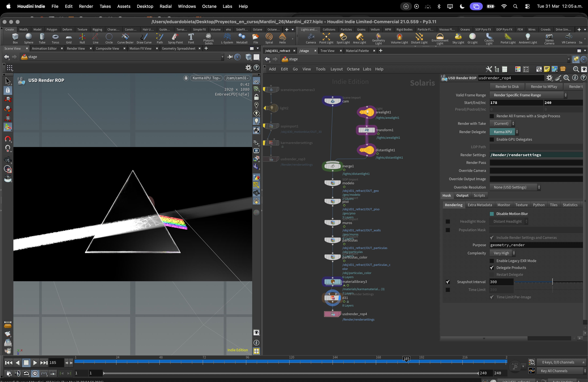Expand the Complexity Very High dropdown
The width and height of the screenshot is (588, 382).
503,253
